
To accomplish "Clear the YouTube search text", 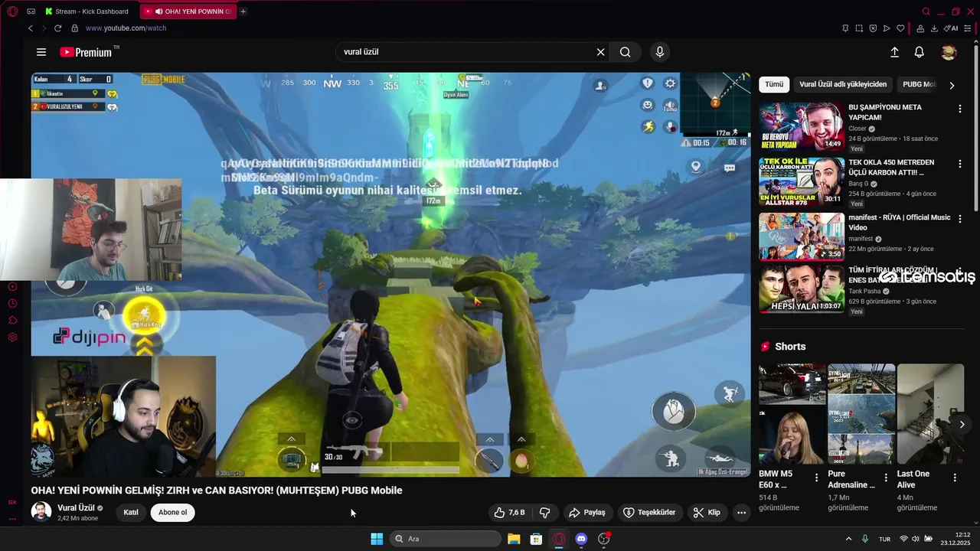I will (601, 52).
